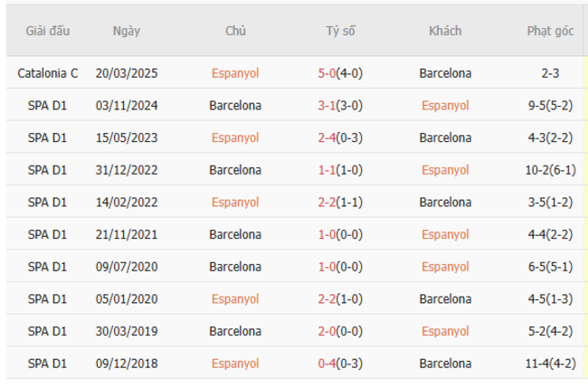Select Espanyol home team on 15/05/2023
This screenshot has height=388, width=588.
235,138
